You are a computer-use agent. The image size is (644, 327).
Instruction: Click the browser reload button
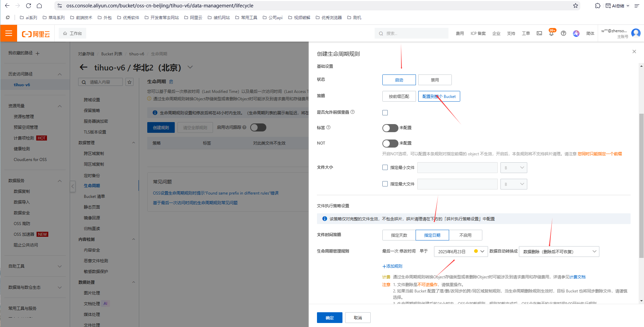pos(29,6)
